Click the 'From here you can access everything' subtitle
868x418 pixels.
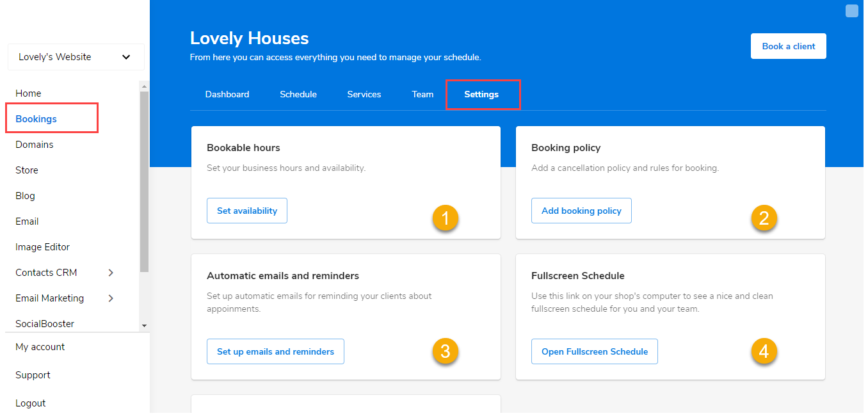click(x=335, y=57)
